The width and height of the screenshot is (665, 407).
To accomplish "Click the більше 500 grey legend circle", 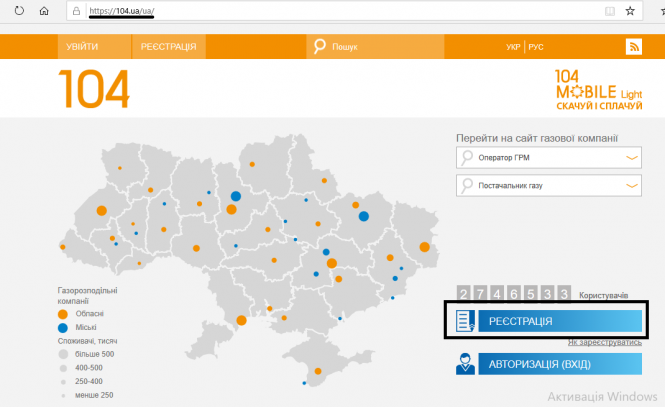I will pyautogui.click(x=63, y=354).
